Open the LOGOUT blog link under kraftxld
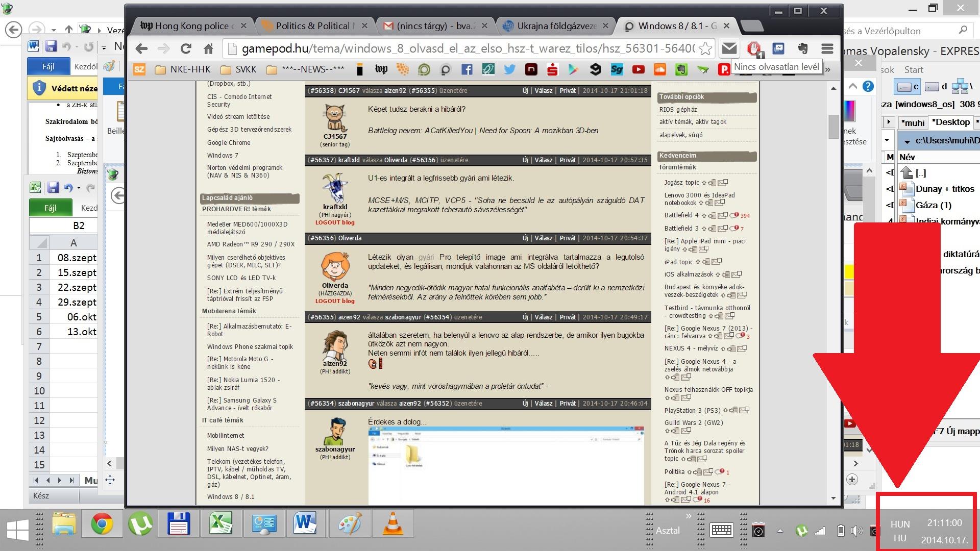Viewport: 980px width, 551px height. [335, 222]
